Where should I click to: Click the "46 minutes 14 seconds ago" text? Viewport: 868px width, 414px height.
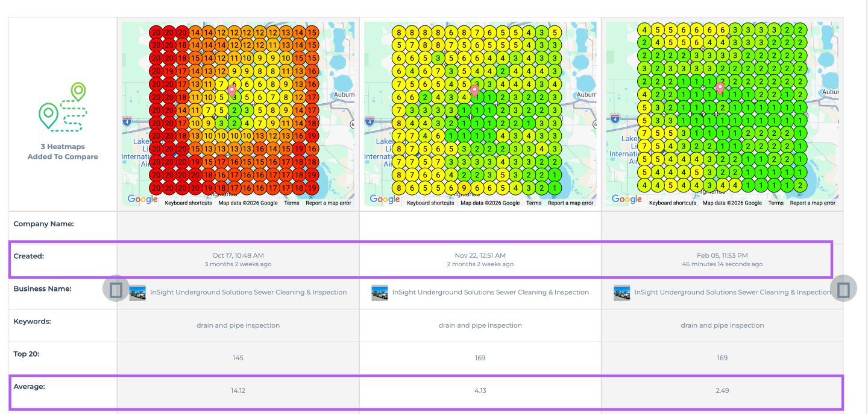(x=722, y=264)
